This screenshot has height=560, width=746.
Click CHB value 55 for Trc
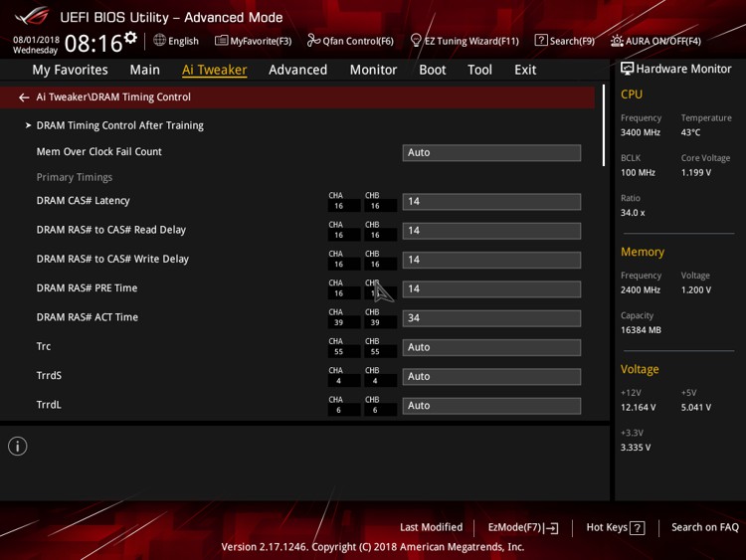tap(375, 351)
